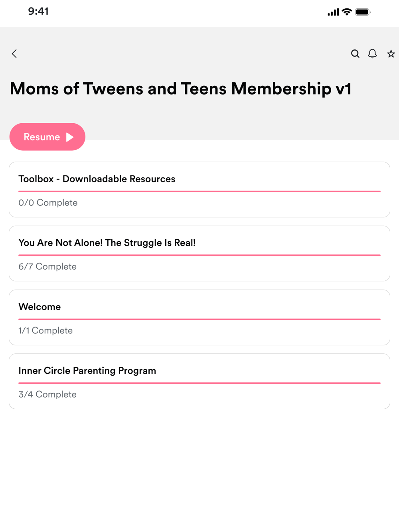Tap the Moms of Tweens and Teens title
399x532 pixels.
[180, 89]
